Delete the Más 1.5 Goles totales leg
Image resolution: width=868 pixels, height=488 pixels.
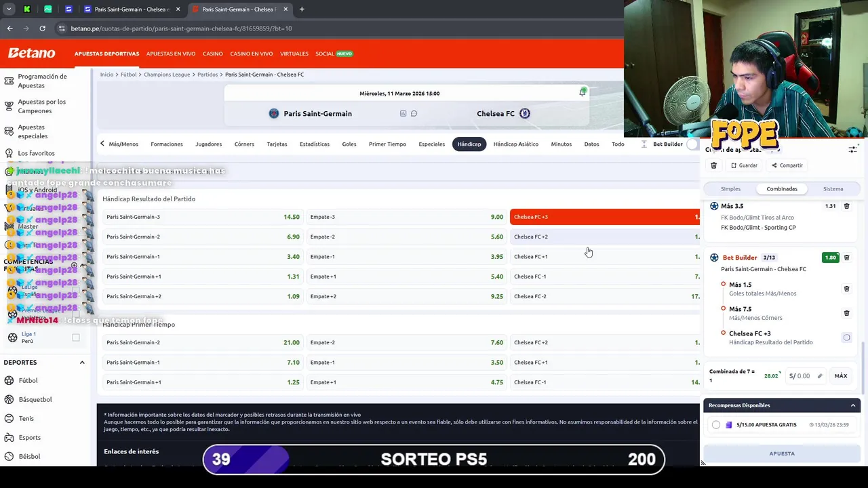pyautogui.click(x=846, y=289)
